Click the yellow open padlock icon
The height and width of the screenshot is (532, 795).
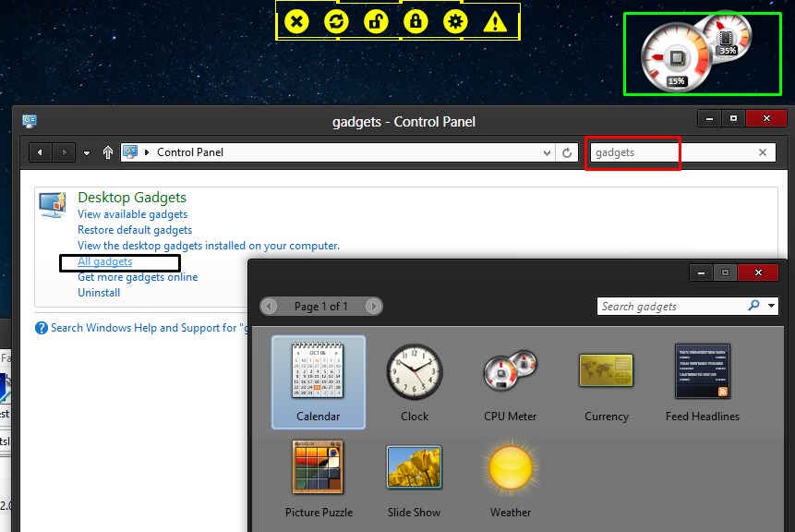(x=376, y=22)
